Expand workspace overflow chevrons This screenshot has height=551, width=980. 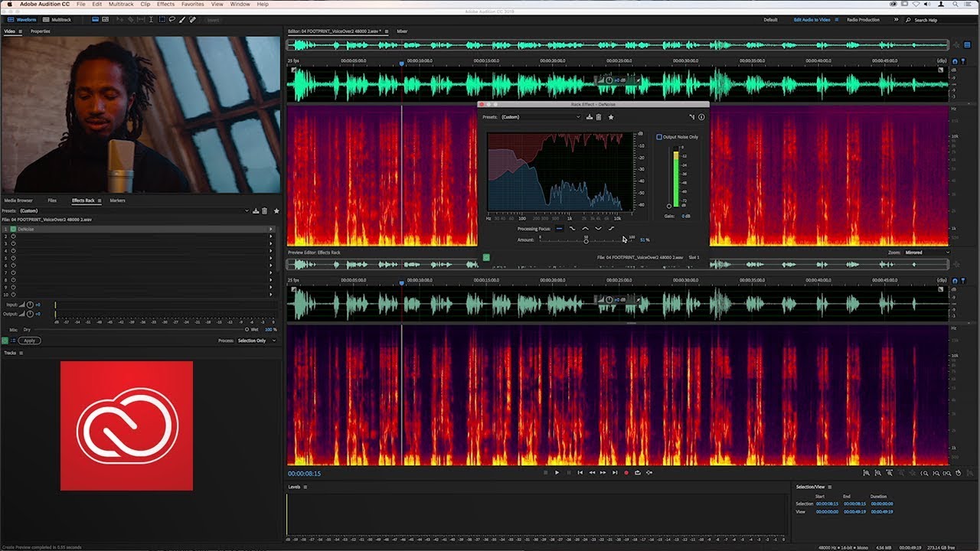pyautogui.click(x=896, y=20)
